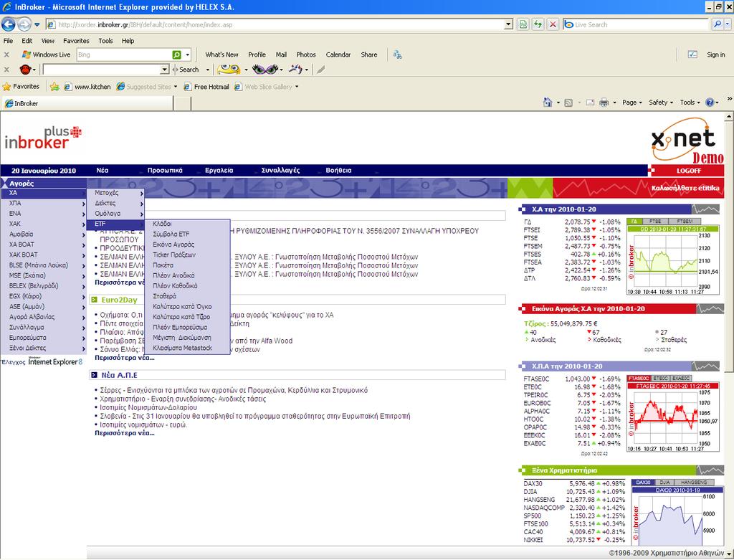
Task: Click the Sign in link on Windows Live toolbar
Action: (716, 54)
